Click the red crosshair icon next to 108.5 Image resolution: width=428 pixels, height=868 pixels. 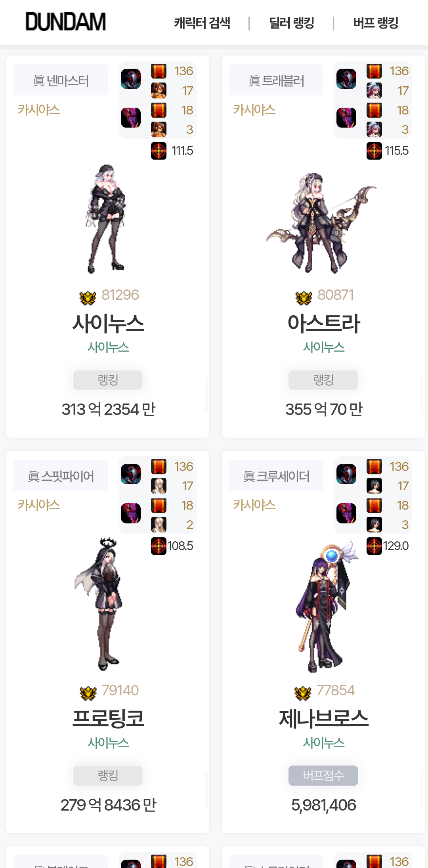(159, 546)
